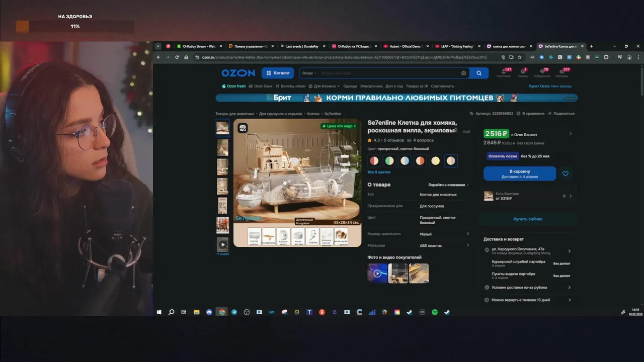Open Discord from the taskbar
The height and width of the screenshot is (362, 644).
click(209, 312)
